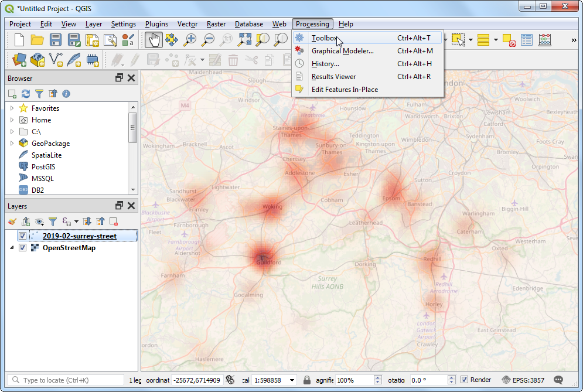The height and width of the screenshot is (392, 583).
Task: Click the Remove Layer icon in Layers panel
Action: pyautogui.click(x=114, y=221)
